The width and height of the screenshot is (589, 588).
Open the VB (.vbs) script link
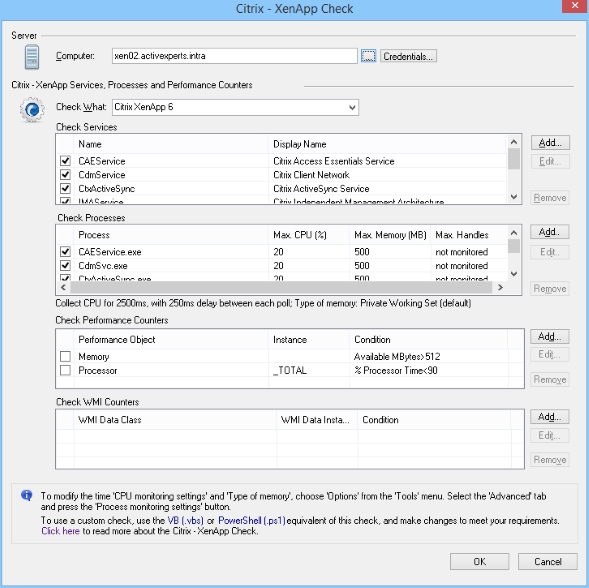click(186, 520)
